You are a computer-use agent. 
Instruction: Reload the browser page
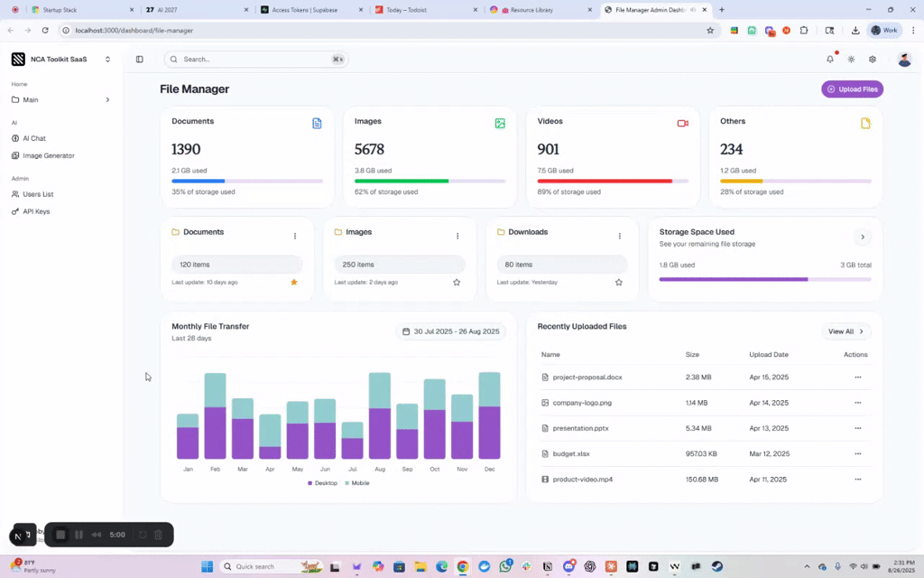[x=45, y=30]
